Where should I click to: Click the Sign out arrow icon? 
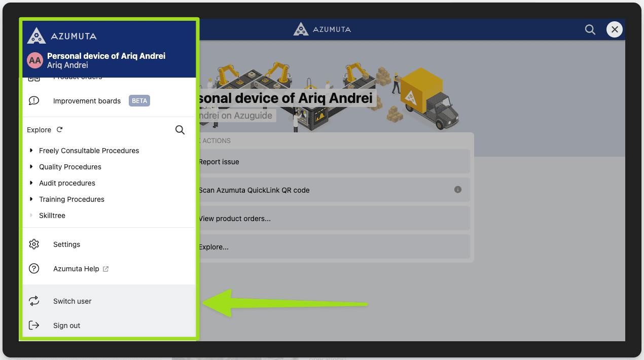[34, 326]
